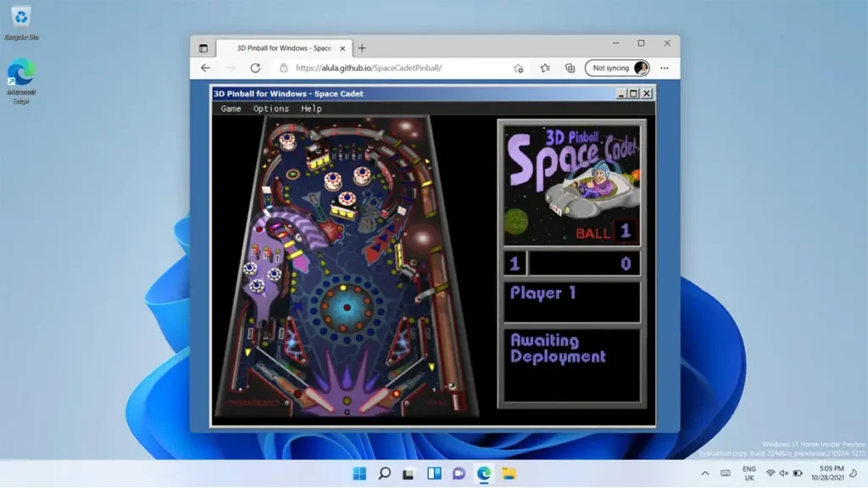Image resolution: width=868 pixels, height=488 pixels.
Task: Open the Windows Start menu
Action: (x=359, y=474)
